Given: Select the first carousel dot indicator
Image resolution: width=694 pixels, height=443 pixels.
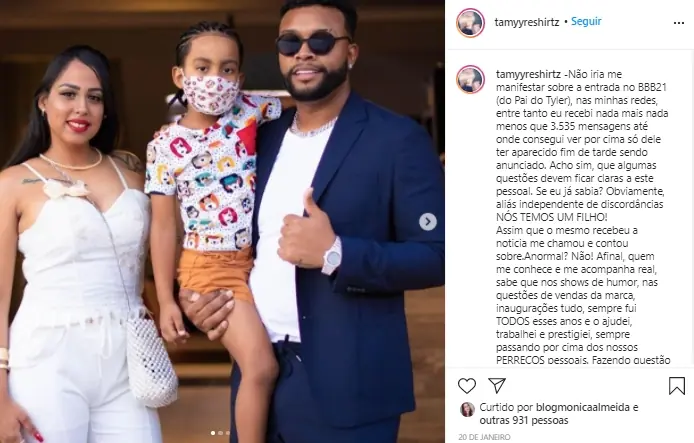Looking at the screenshot, I should tap(213, 433).
